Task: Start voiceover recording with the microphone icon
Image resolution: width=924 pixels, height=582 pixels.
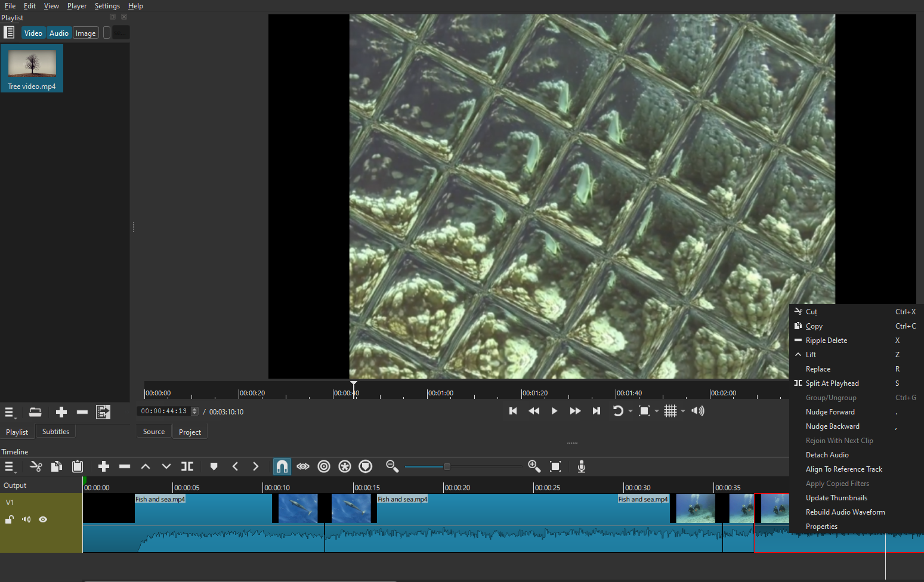Action: 581,467
